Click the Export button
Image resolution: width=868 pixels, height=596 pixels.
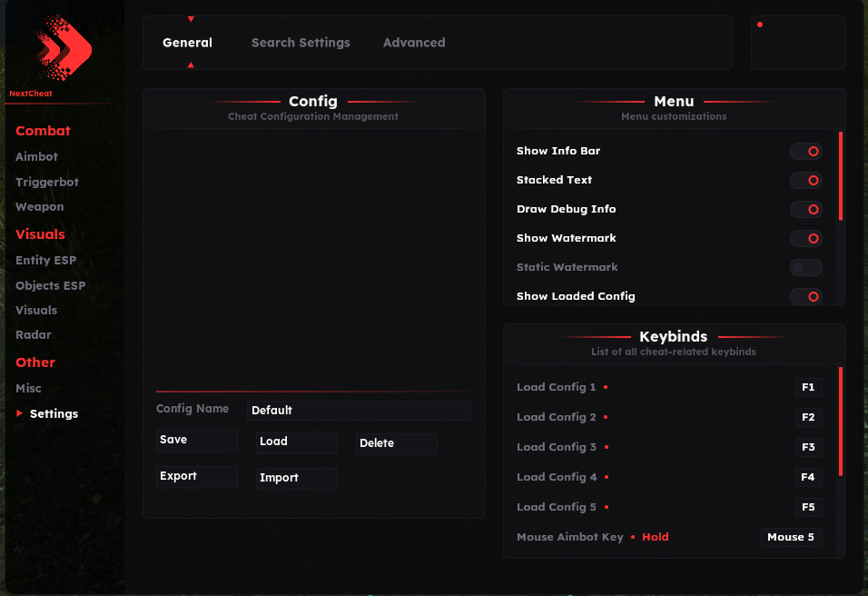[x=196, y=477]
